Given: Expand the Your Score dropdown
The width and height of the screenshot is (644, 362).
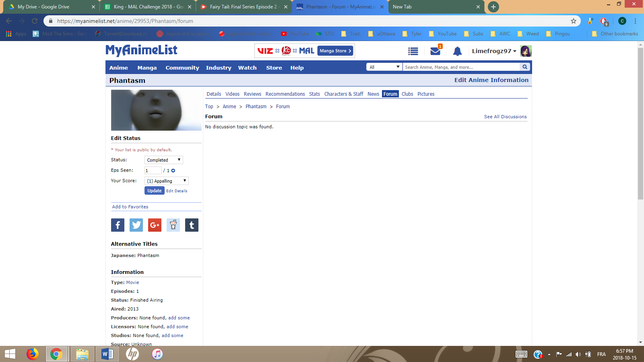Looking at the screenshot, I should tap(166, 181).
